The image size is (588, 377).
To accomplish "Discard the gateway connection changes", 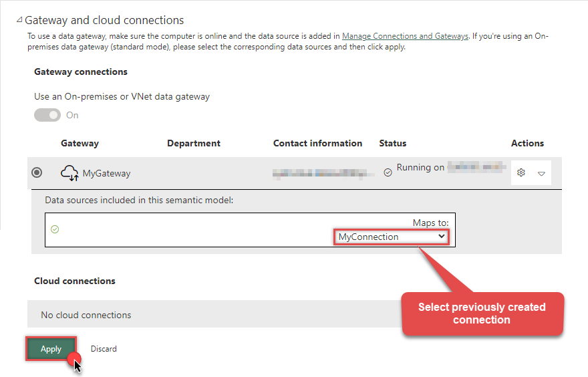I will (x=104, y=349).
